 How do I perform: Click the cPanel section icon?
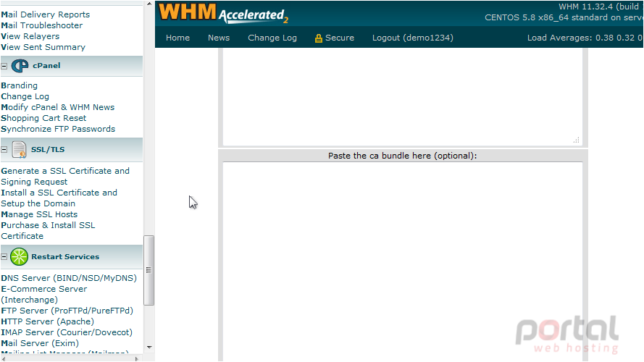point(20,66)
